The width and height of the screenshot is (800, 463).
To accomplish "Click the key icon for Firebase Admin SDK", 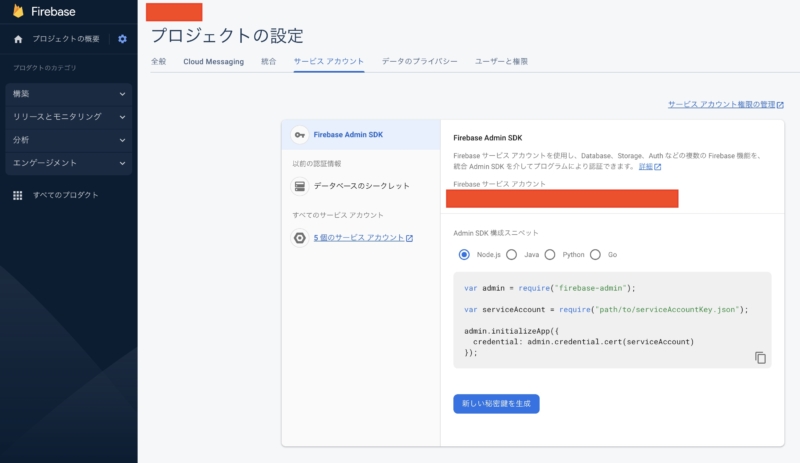I will [x=298, y=134].
